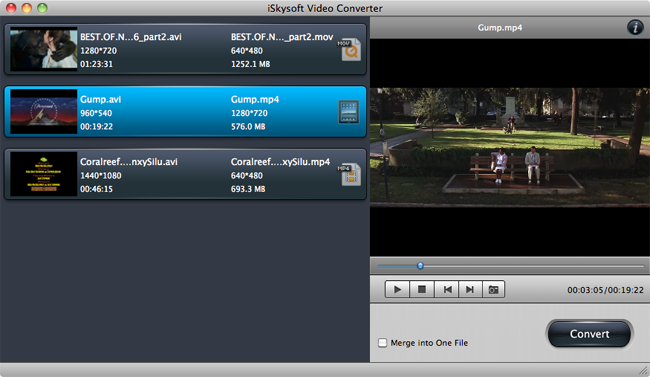This screenshot has width=650, height=377.
Task: Click the 00:46:15 duration text
Action: (x=96, y=189)
